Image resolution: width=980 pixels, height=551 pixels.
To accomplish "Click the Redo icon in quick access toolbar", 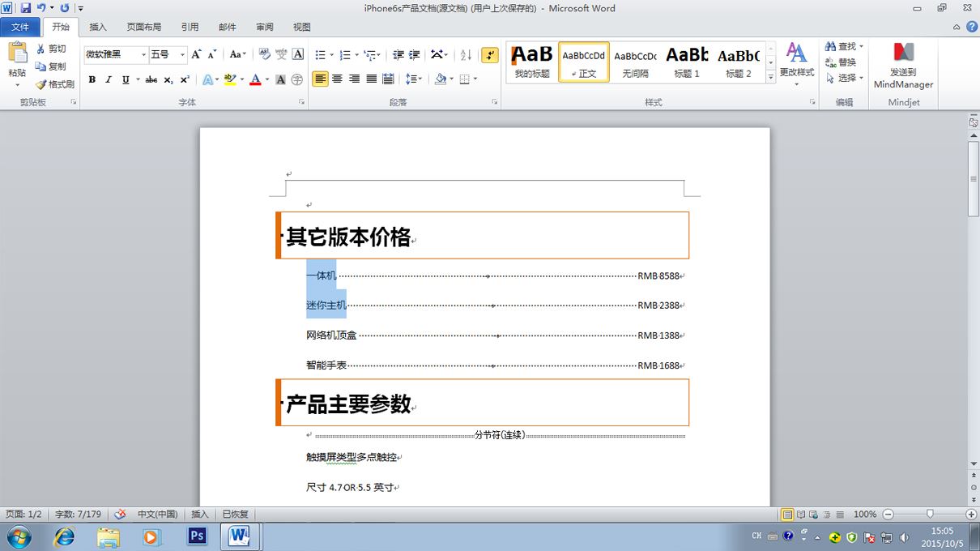I will 65,8.
